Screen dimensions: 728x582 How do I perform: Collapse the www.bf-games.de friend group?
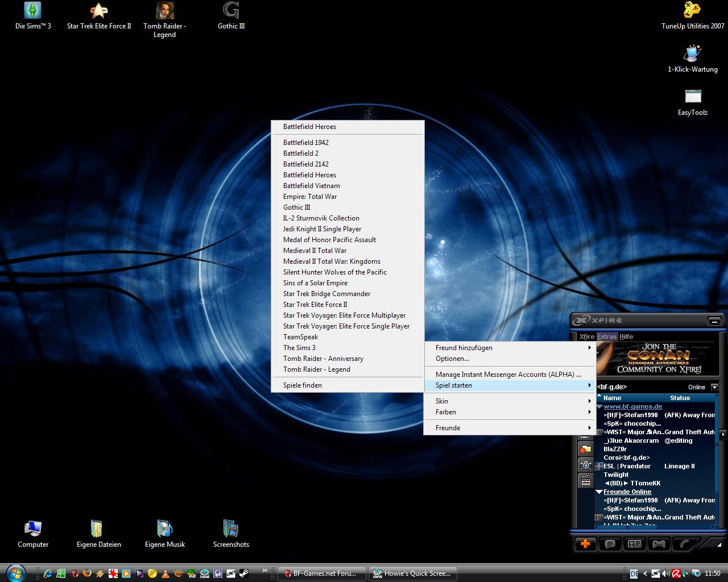tap(599, 407)
